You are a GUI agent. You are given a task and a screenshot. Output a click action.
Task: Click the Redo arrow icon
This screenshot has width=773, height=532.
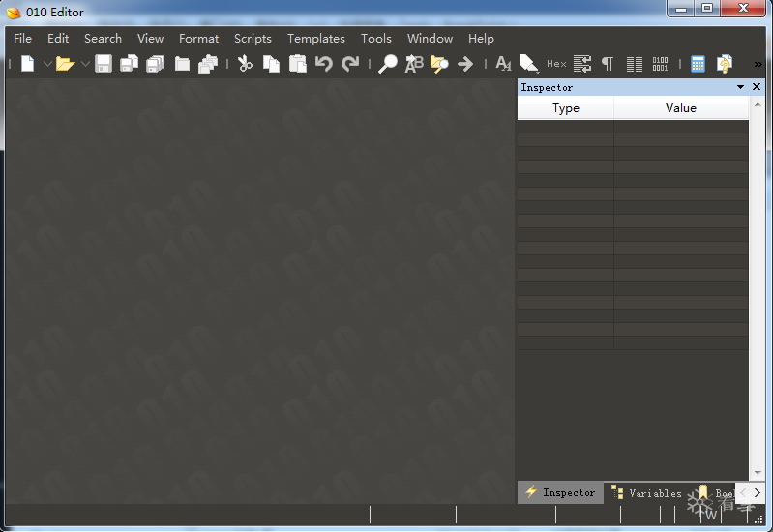pos(350,64)
